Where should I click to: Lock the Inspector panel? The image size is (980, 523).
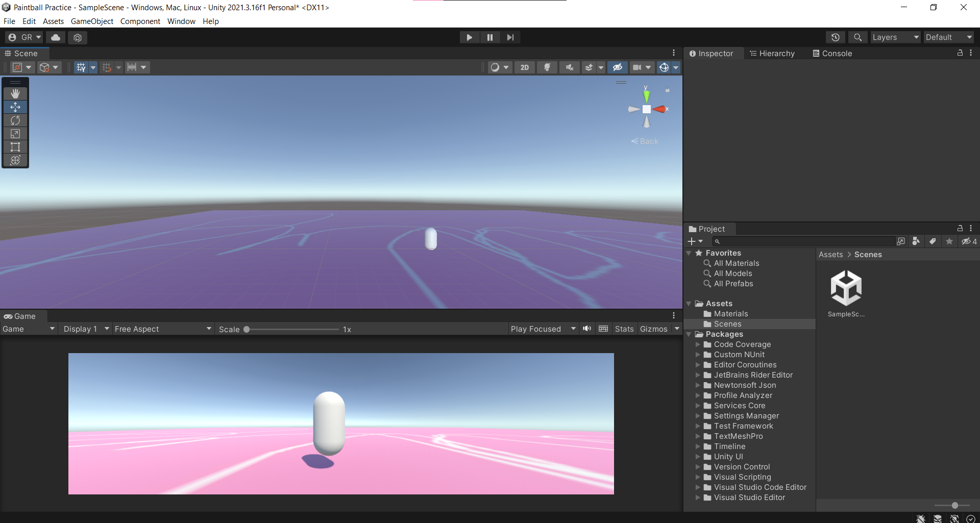pyautogui.click(x=960, y=53)
